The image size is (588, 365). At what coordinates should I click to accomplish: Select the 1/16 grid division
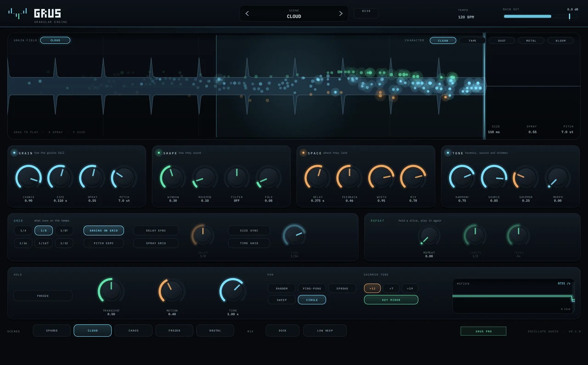click(x=23, y=243)
